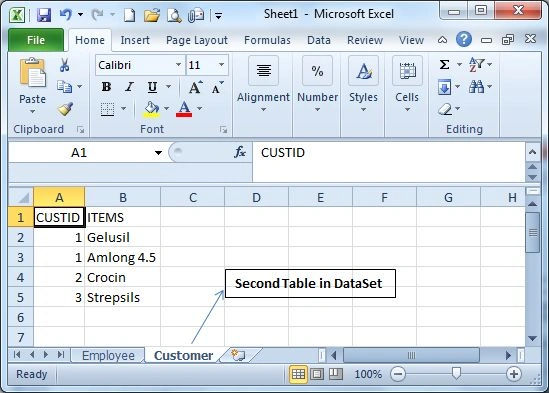Click the Cut scissors icon
Viewport: 549px width, 393px height.
point(64,65)
